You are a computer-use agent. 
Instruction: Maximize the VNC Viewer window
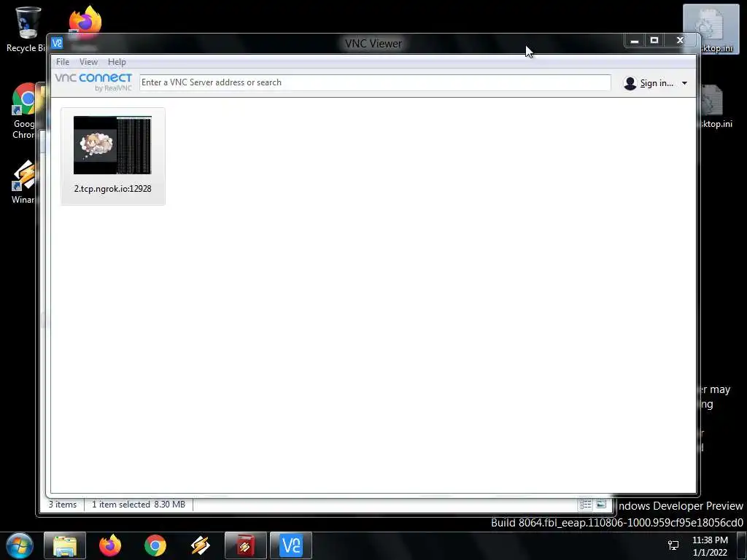pyautogui.click(x=654, y=41)
